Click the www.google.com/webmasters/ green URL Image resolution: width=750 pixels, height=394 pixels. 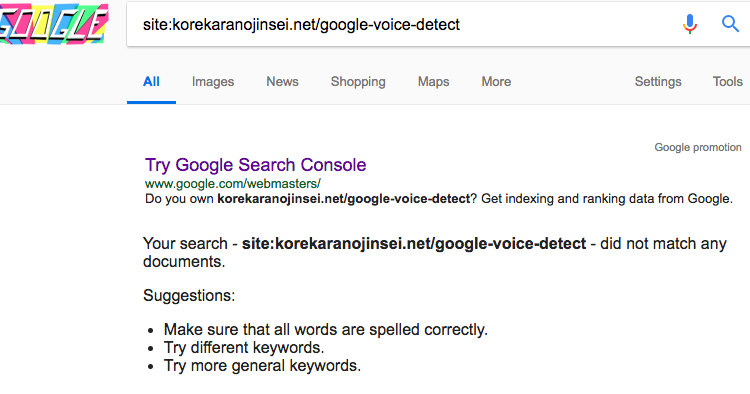232,184
